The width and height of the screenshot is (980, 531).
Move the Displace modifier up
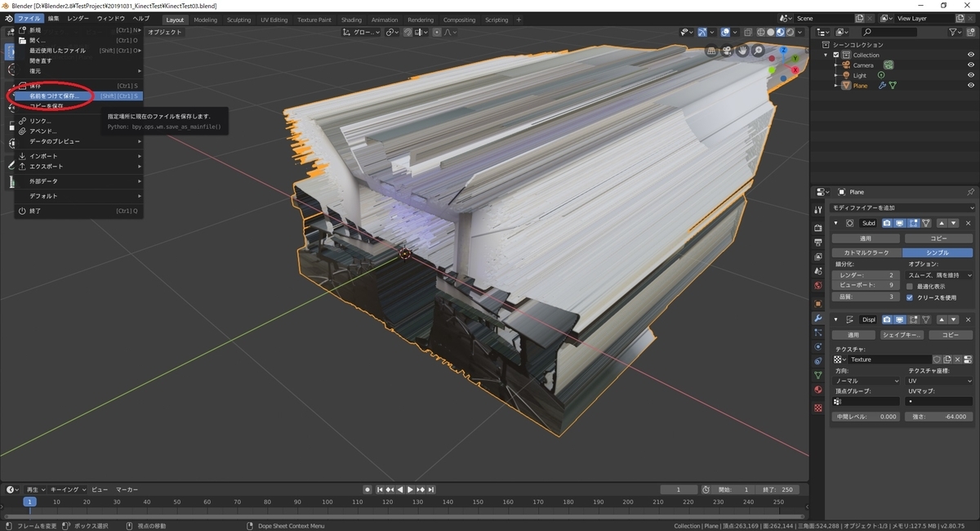(942, 319)
